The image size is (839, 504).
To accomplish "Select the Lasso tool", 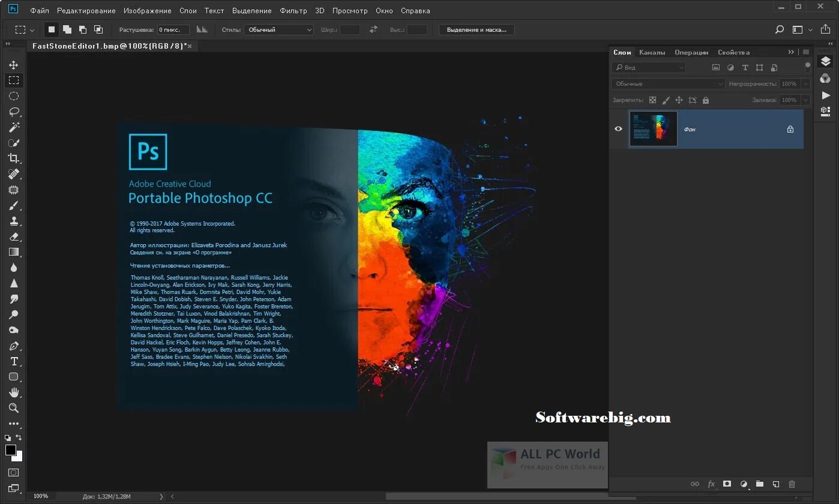I will coord(13,112).
